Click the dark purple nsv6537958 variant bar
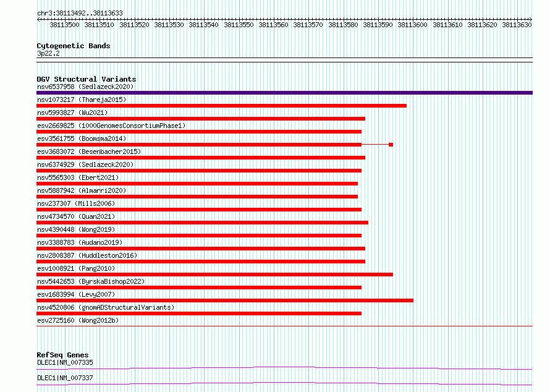550x392 pixels. (x=284, y=93)
